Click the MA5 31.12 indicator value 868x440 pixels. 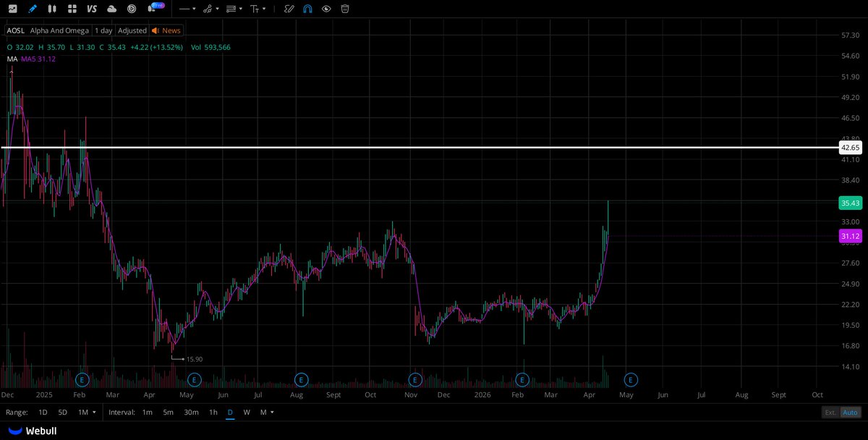38,59
